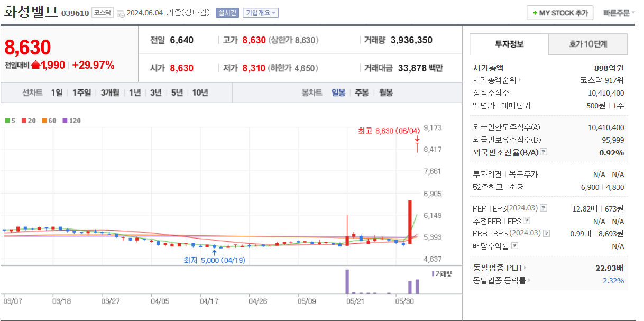Click the 화성밸브 stock name title
This screenshot has width=644, height=321.
[31, 12]
